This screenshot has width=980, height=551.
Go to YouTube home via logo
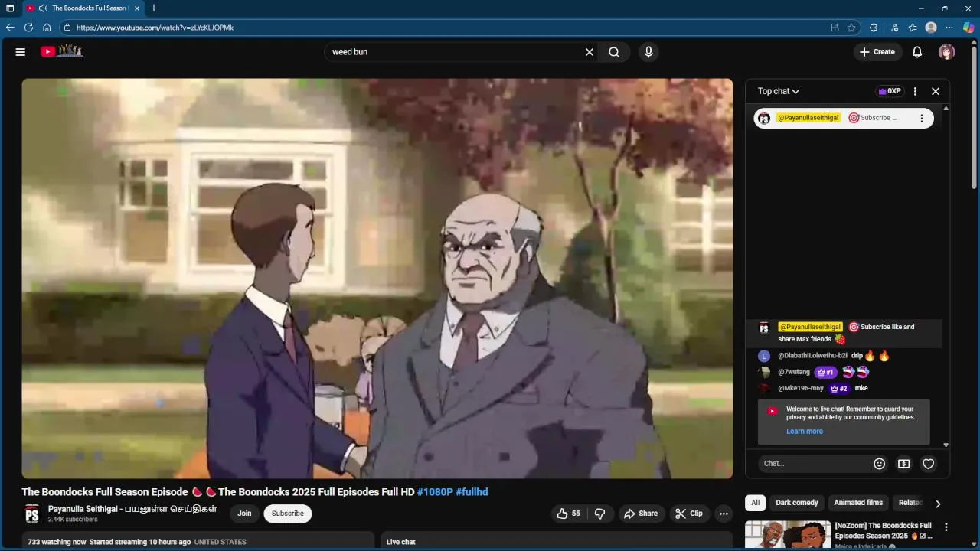61,51
